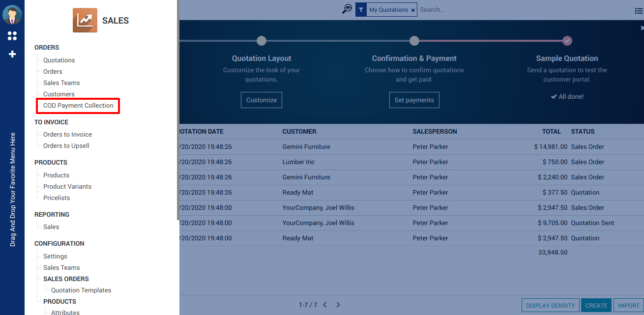This screenshot has width=644, height=315.
Task: Open Quotations in the Orders menu
Action: 59,60
